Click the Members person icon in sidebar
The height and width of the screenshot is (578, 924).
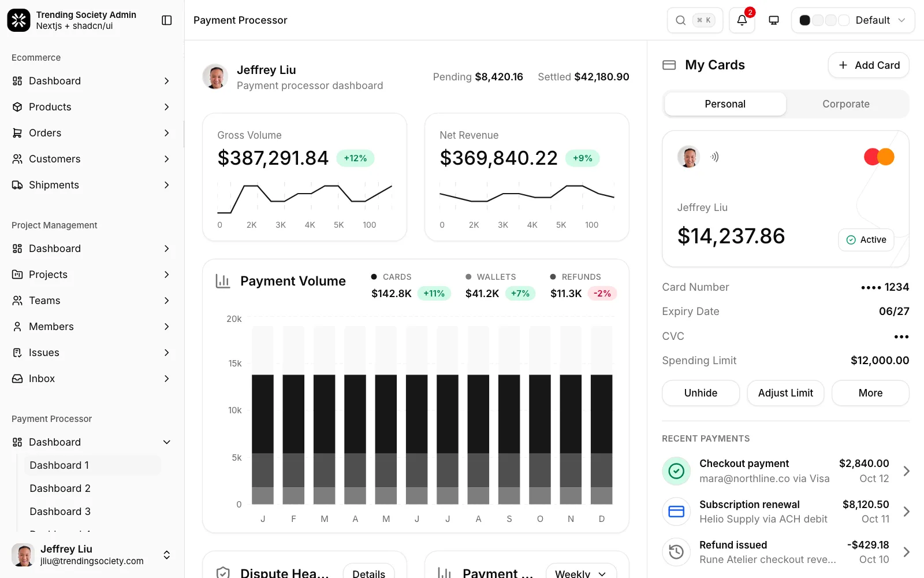[x=17, y=327]
